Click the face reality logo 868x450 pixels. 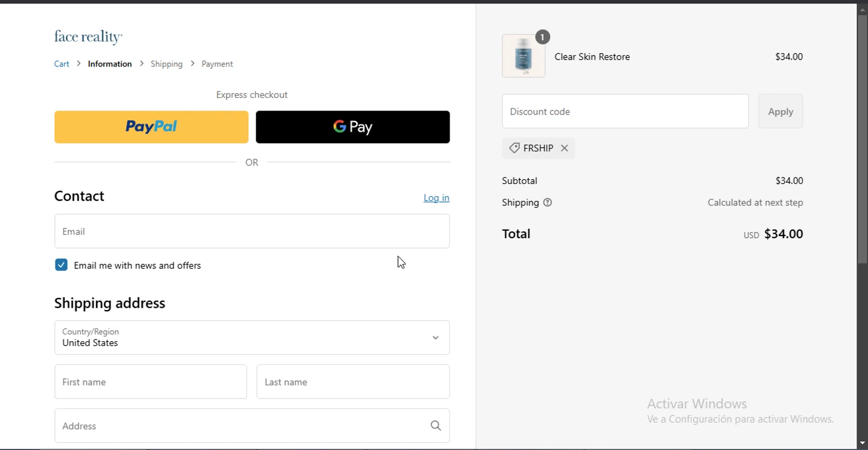click(88, 37)
